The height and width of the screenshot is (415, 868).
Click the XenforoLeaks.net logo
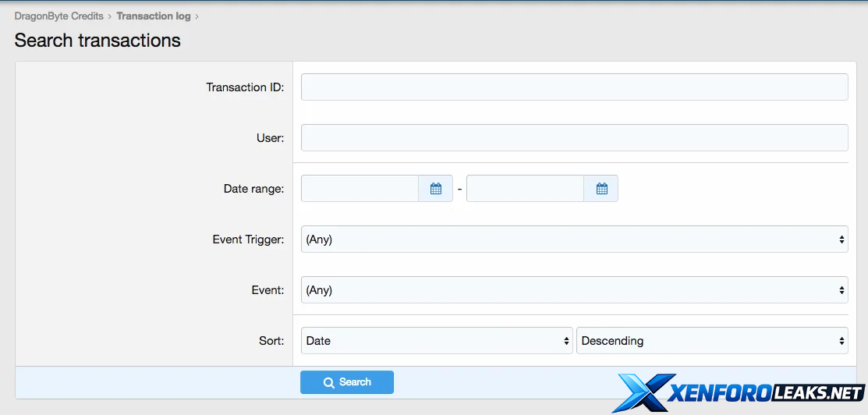point(738,392)
